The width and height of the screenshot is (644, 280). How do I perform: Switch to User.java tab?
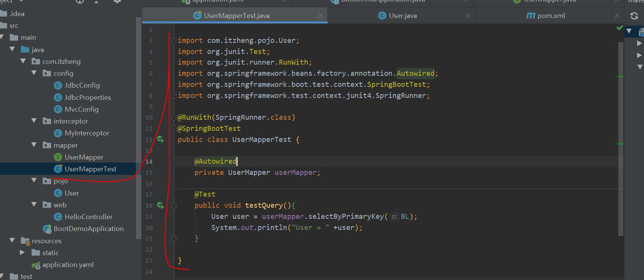401,16
